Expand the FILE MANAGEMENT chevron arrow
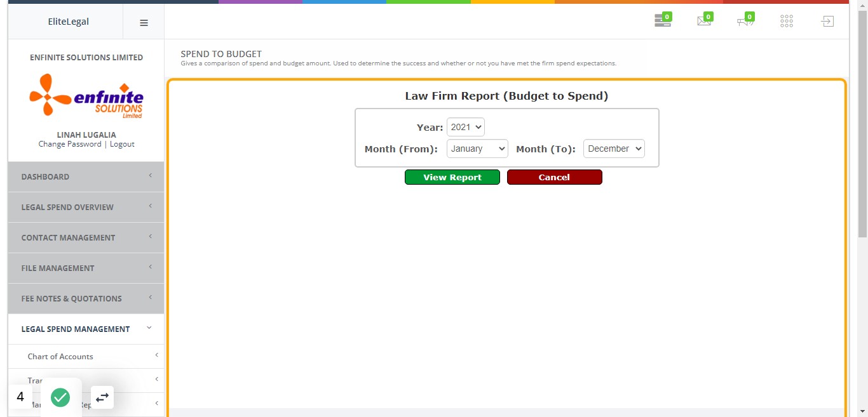The height and width of the screenshot is (417, 868). tap(151, 267)
